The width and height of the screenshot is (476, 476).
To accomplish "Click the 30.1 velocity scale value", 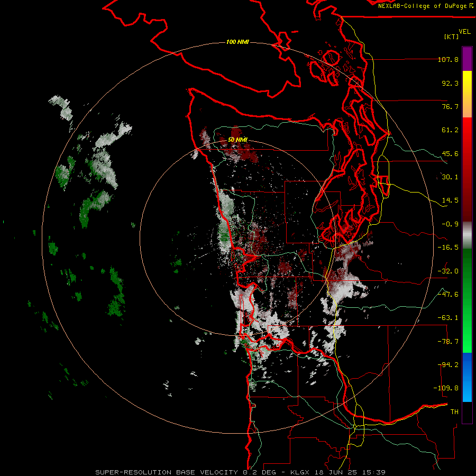I will (x=450, y=177).
